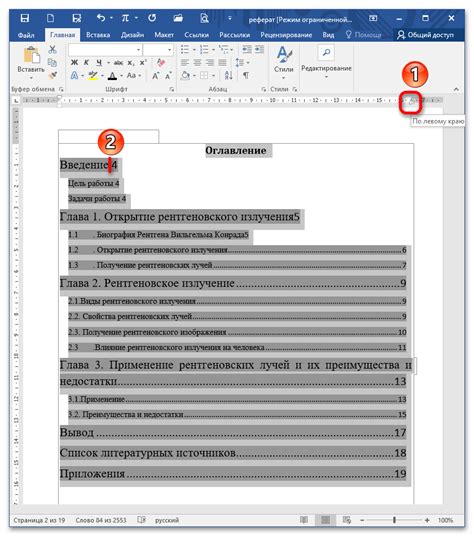The height and width of the screenshot is (536, 474).
Task: Collapse the ribbon with the arrow
Action: [x=456, y=89]
